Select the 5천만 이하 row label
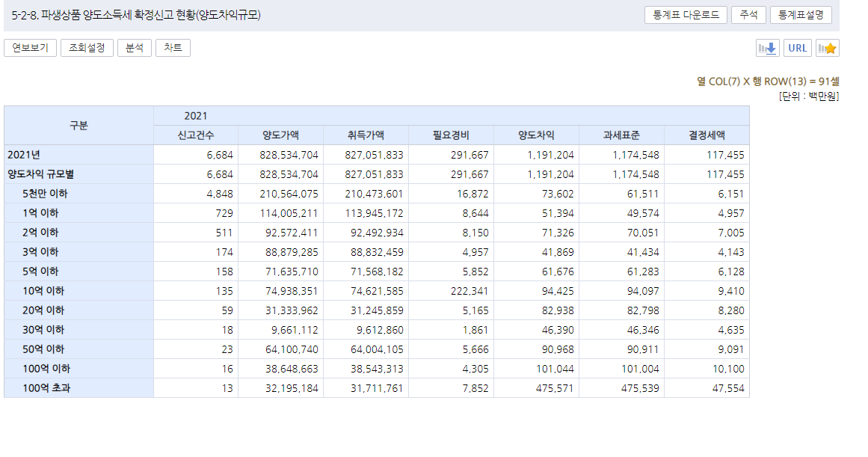This screenshot has height=457, width=868. pos(45,194)
